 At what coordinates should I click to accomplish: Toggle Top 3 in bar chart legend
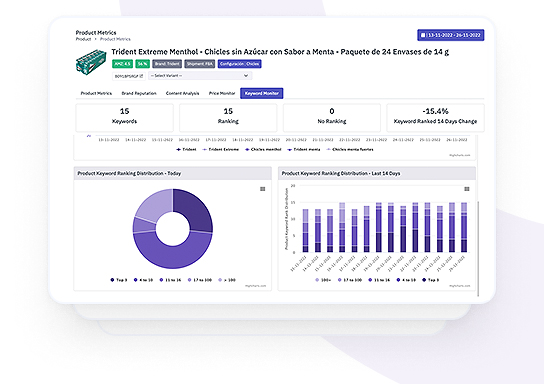tap(431, 280)
